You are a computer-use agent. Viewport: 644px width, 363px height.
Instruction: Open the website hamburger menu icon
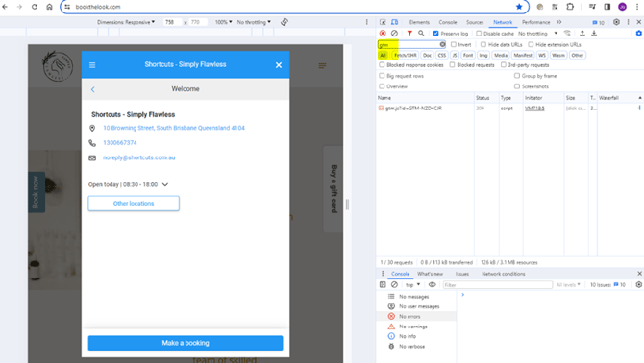point(322,65)
